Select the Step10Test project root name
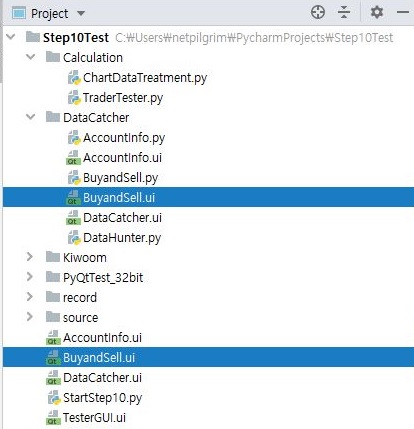 point(76,38)
